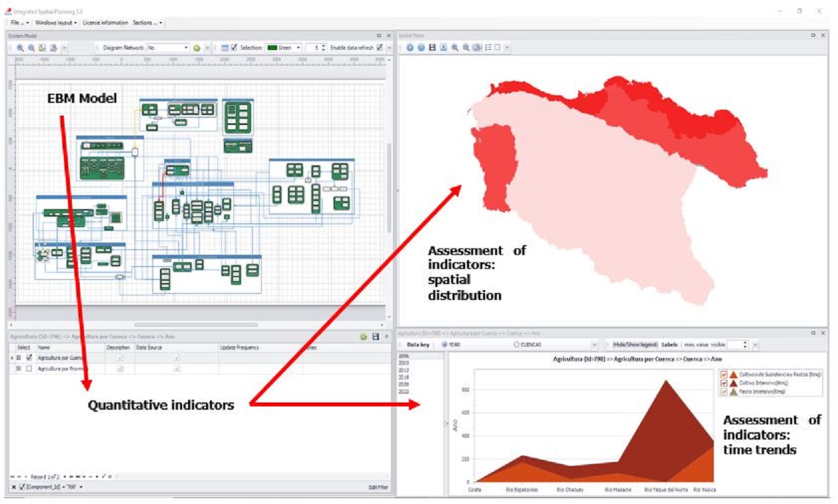Open the Selection color dropdown showing Green

click(x=298, y=48)
